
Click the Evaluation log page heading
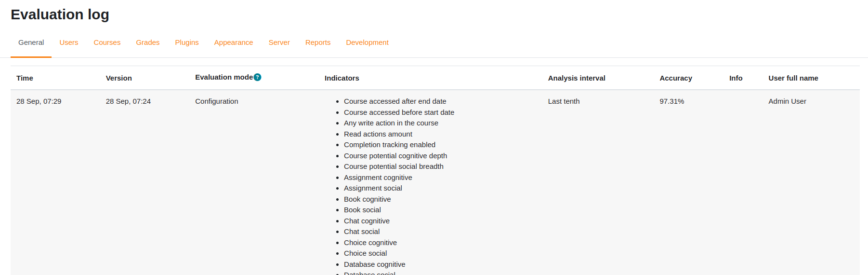pyautogui.click(x=60, y=14)
